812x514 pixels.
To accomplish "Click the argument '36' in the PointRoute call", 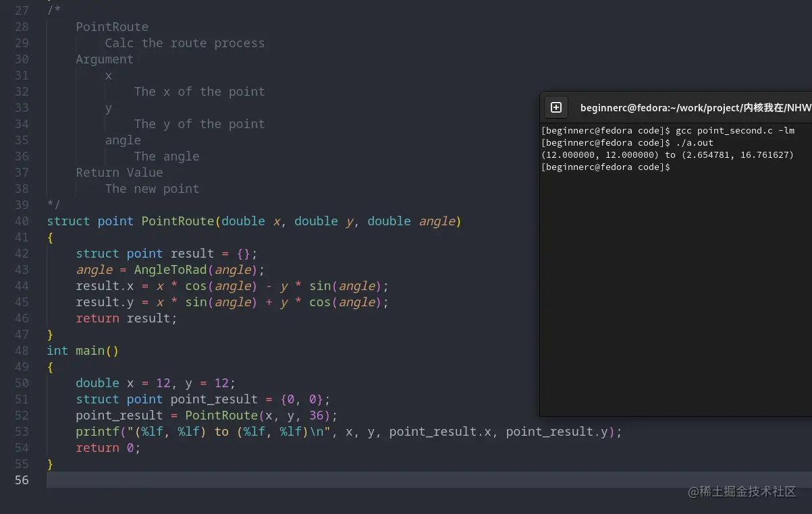I will tap(317, 416).
